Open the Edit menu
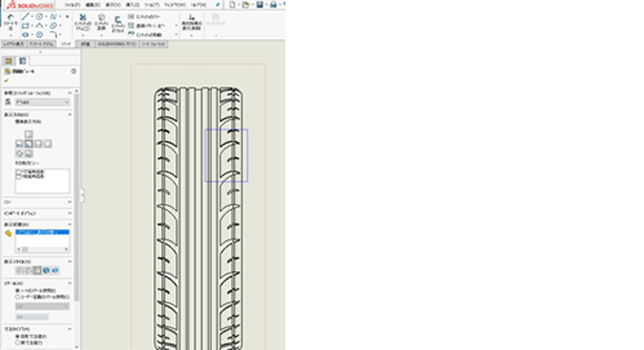This screenshot has height=350, width=644. tap(93, 5)
